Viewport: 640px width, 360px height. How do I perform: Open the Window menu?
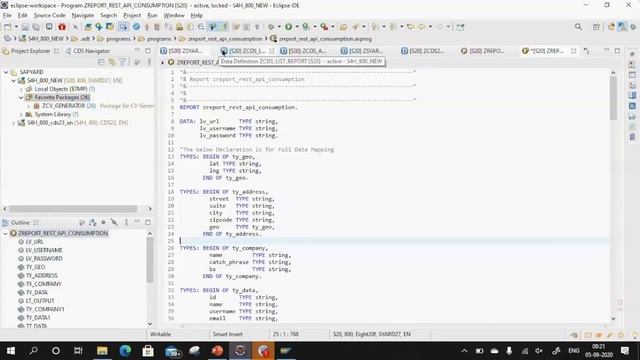pos(174,15)
